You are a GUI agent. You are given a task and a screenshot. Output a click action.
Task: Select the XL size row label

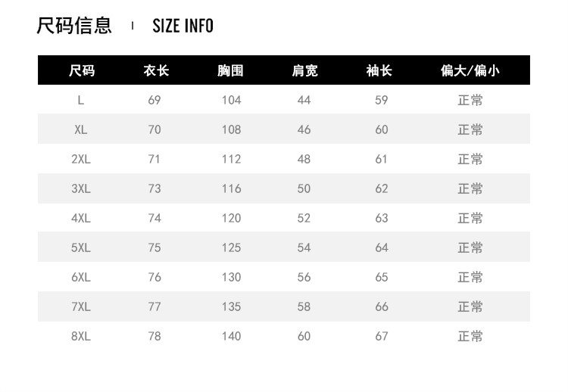click(x=81, y=129)
